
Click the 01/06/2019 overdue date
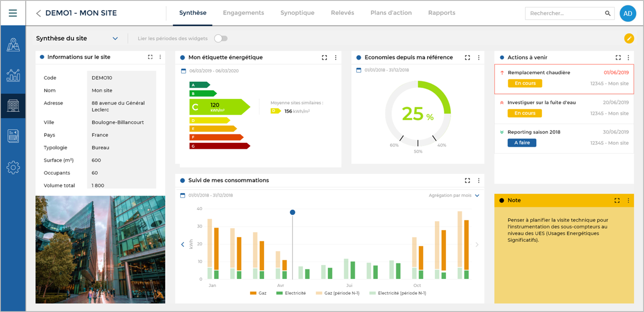[616, 73]
